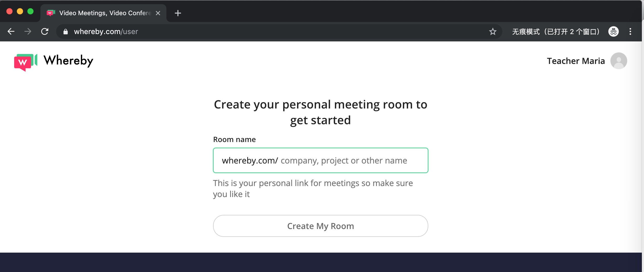Click the browser back arrow
This screenshot has height=272, width=644.
pyautogui.click(x=11, y=31)
